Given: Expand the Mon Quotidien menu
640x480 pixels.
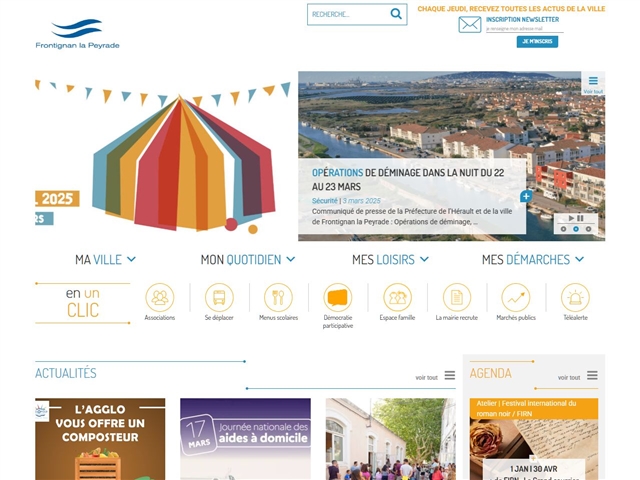Looking at the screenshot, I should point(248,260).
